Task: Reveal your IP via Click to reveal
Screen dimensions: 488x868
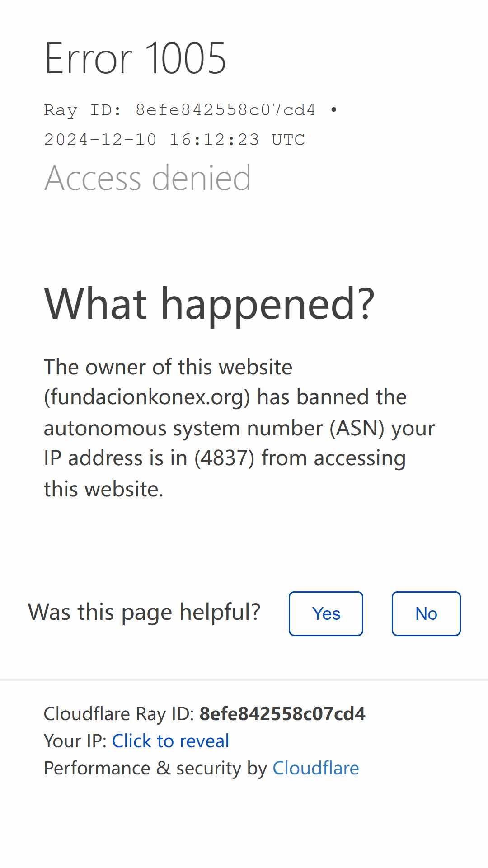Action: 170,741
